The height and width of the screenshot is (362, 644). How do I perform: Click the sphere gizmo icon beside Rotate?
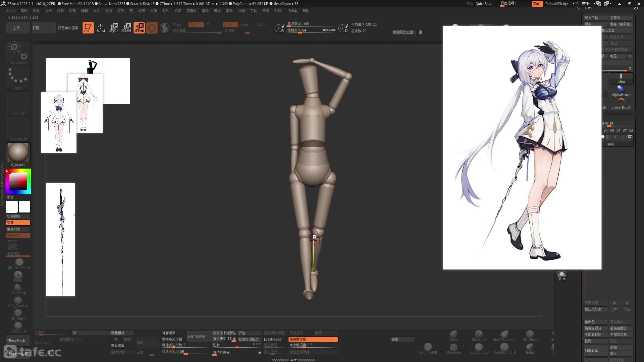(x=152, y=28)
